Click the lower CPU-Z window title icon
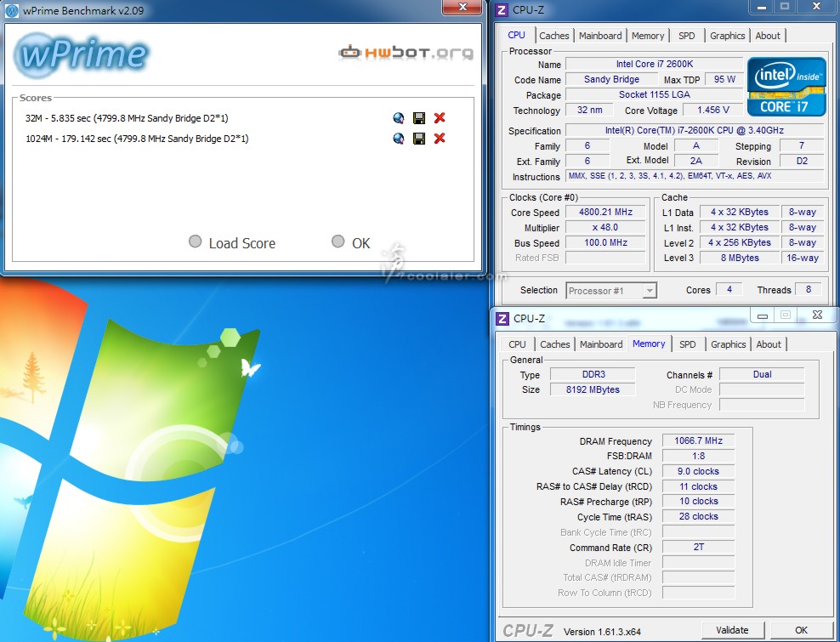Viewport: 840px width, 642px height. click(502, 318)
